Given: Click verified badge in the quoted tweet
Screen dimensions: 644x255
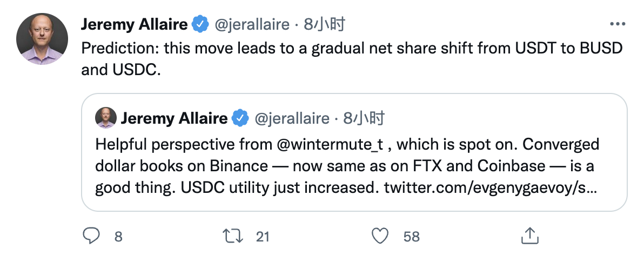Looking at the screenshot, I should (x=240, y=118).
